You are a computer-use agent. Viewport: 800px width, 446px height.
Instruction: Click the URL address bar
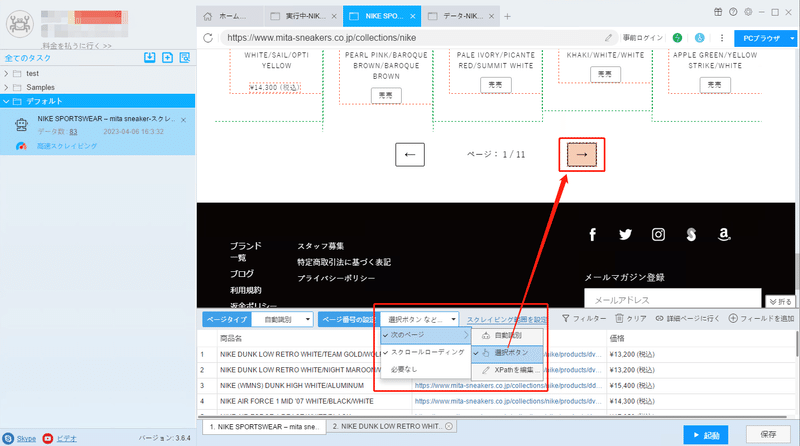[417, 38]
